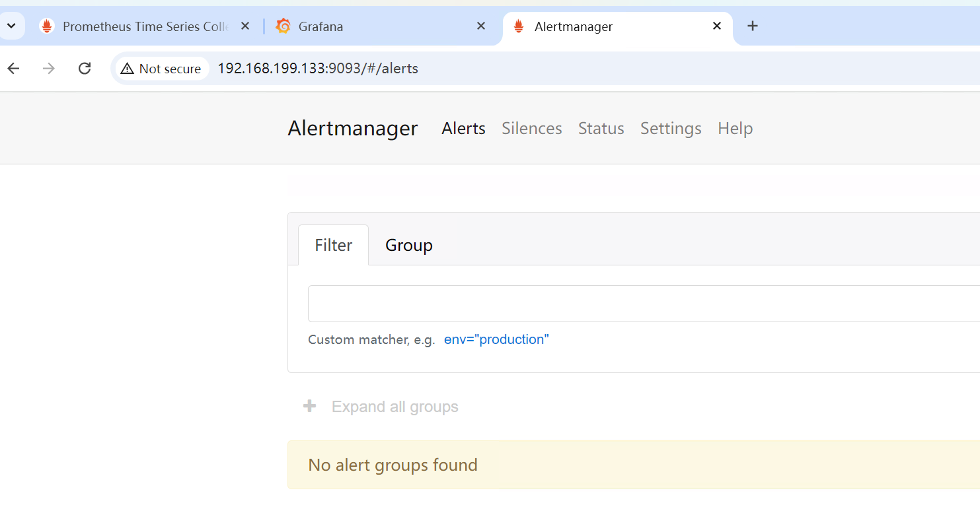The height and width of the screenshot is (511, 980).
Task: Click the Not secure warning badge
Action: click(x=161, y=69)
